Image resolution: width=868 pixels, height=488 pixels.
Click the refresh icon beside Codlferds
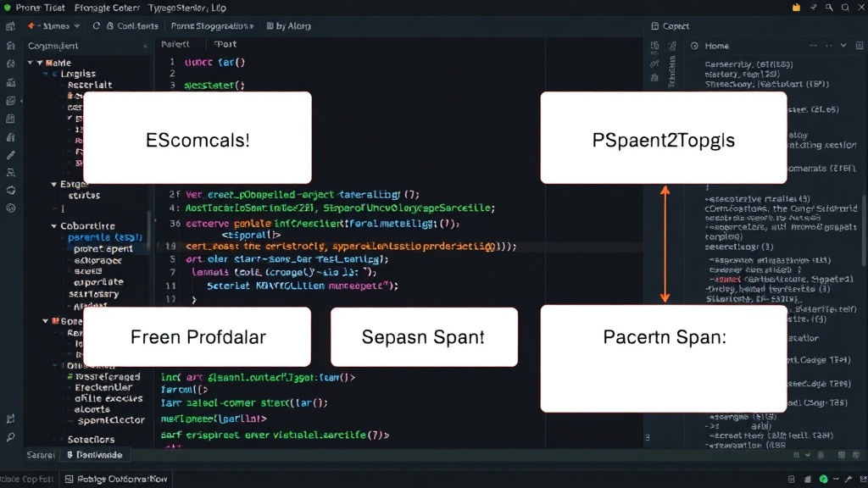97,26
